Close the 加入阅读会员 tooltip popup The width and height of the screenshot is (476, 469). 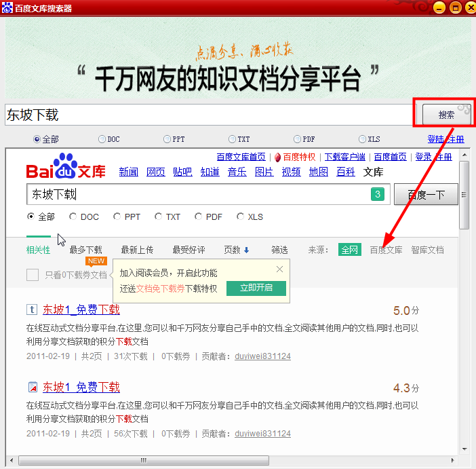point(279,269)
